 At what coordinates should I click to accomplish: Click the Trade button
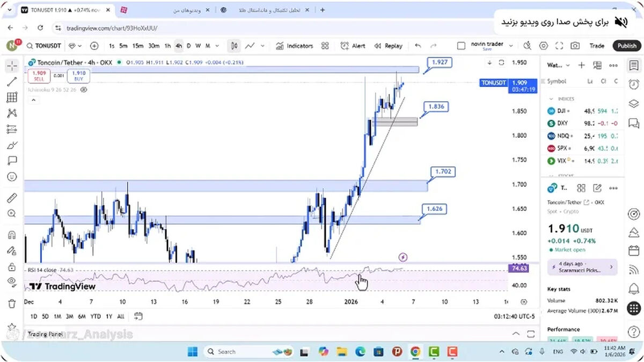pos(597,46)
